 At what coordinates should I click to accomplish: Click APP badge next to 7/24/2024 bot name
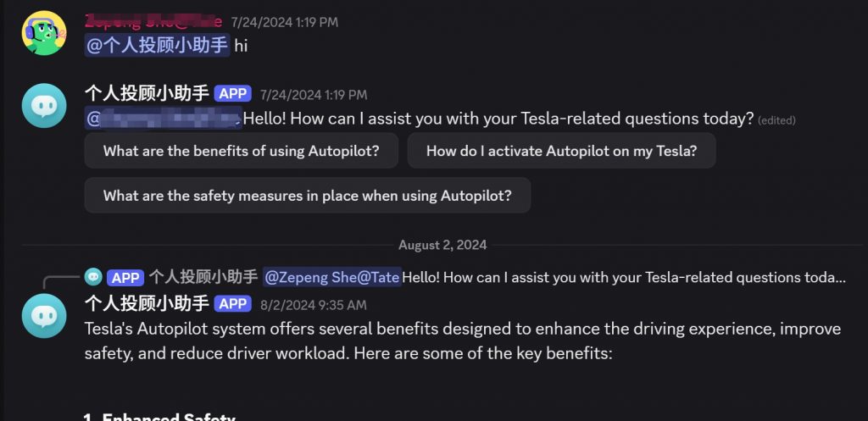click(x=233, y=94)
